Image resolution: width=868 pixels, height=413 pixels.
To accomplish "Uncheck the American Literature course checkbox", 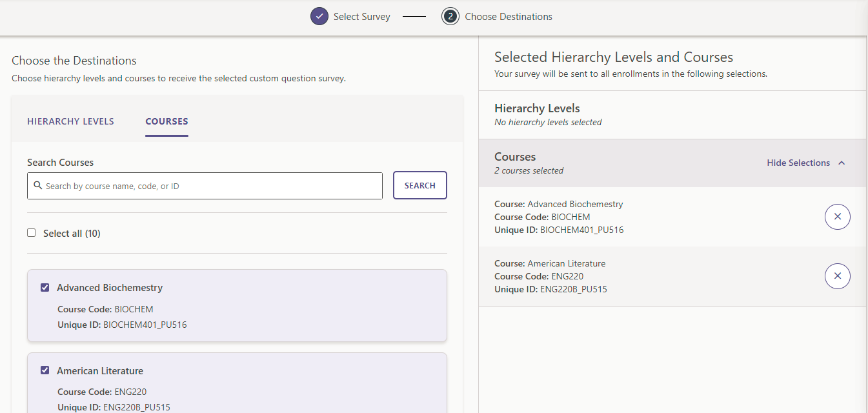I will (45, 370).
